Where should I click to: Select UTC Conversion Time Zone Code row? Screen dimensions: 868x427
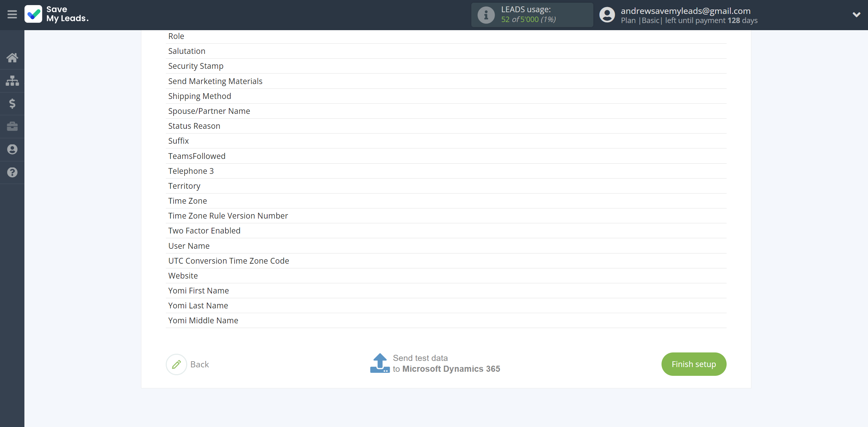[446, 261]
